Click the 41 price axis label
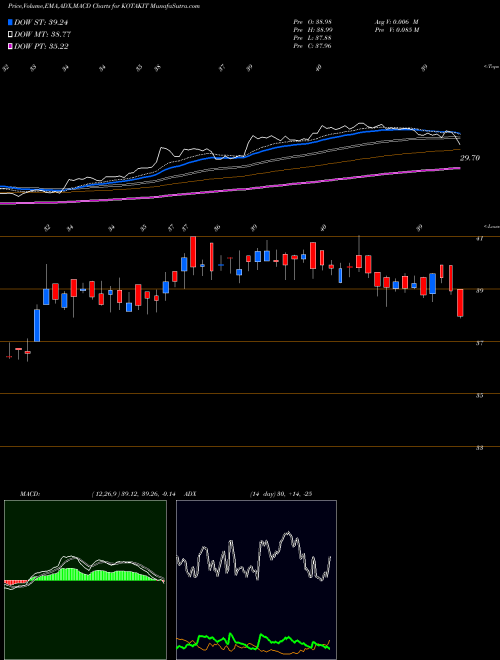 click(x=479, y=239)
